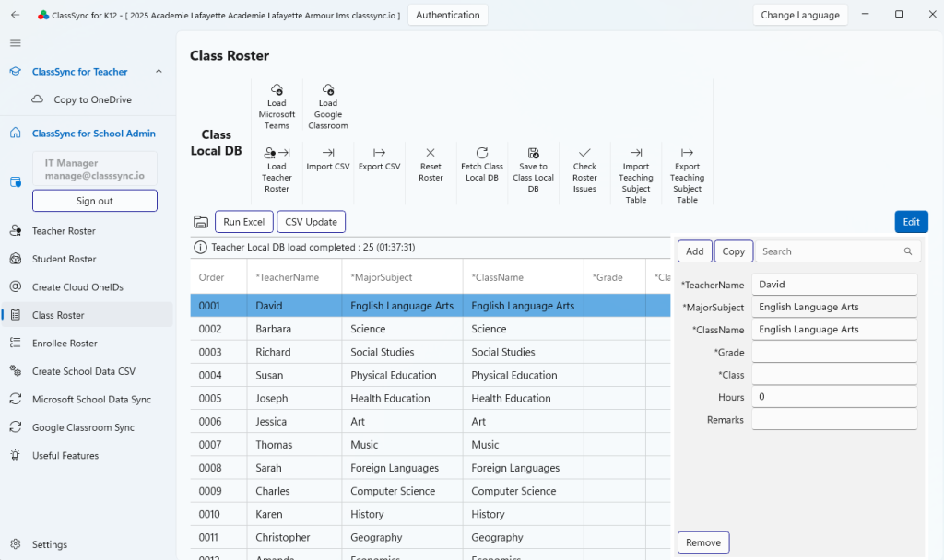Open Copy to OneDrive
The height and width of the screenshot is (560, 944).
[93, 99]
